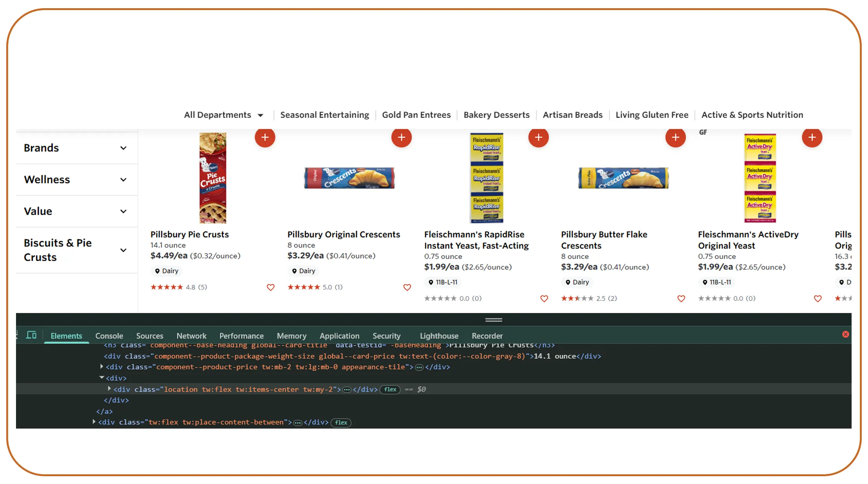The image size is (868, 484).
Task: Add Fleischmann's ActiveDry Original Yeast to cart
Action: (x=812, y=137)
